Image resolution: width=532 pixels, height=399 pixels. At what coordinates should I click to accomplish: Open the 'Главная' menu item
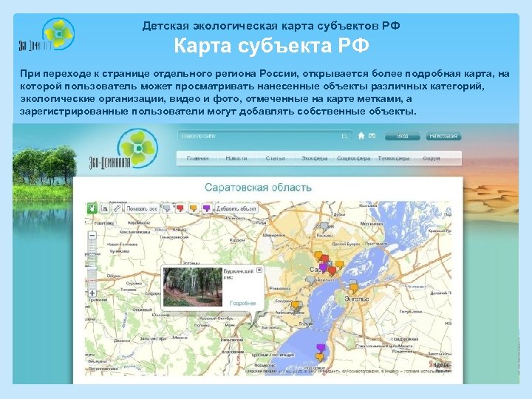(x=197, y=158)
